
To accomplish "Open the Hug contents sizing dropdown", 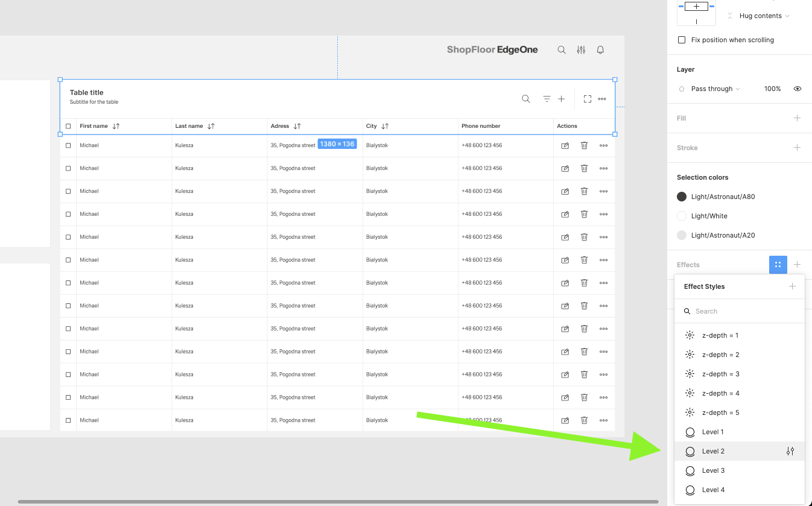I will (x=764, y=16).
